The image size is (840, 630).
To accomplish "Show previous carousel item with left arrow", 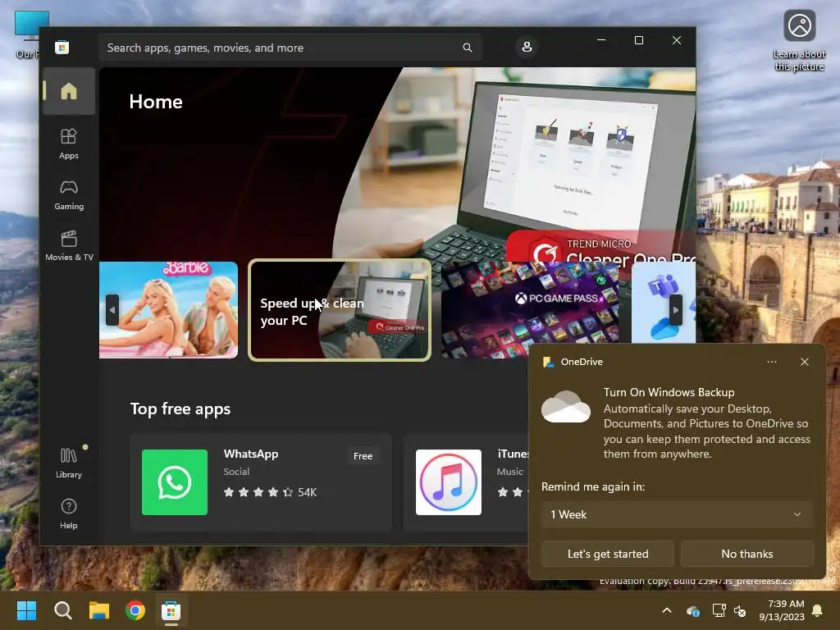I will click(112, 309).
